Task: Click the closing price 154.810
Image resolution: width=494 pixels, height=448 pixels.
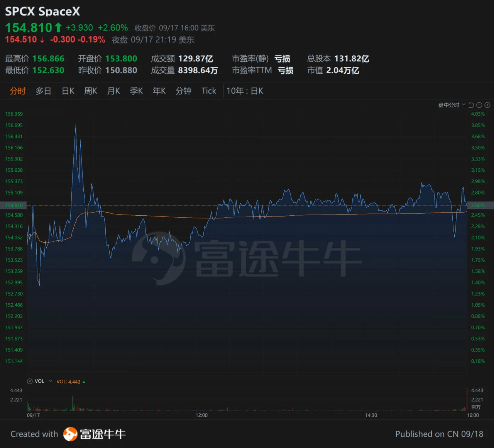Action: tap(29, 28)
